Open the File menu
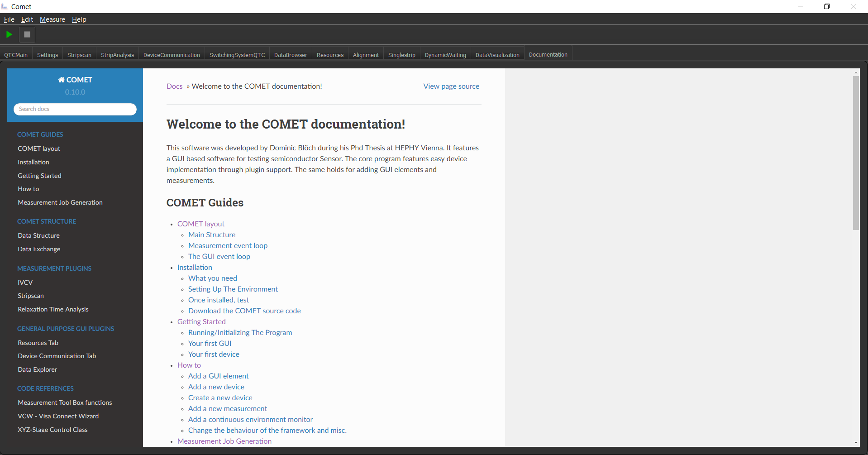868x455 pixels. click(9, 19)
